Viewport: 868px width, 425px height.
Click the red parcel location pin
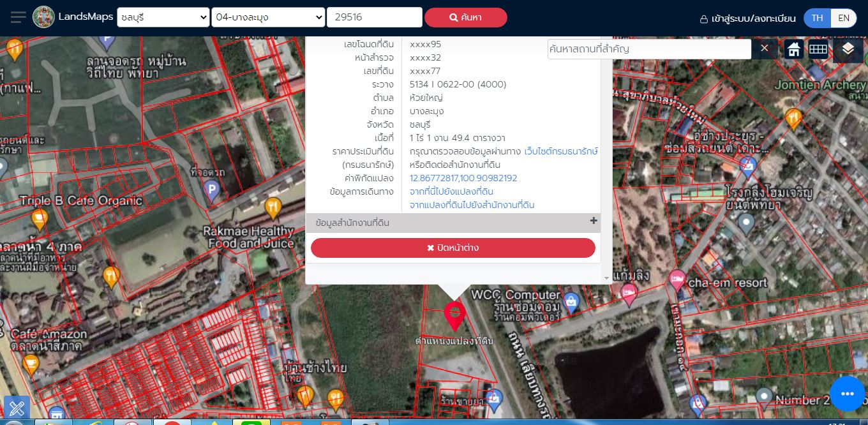[454, 315]
